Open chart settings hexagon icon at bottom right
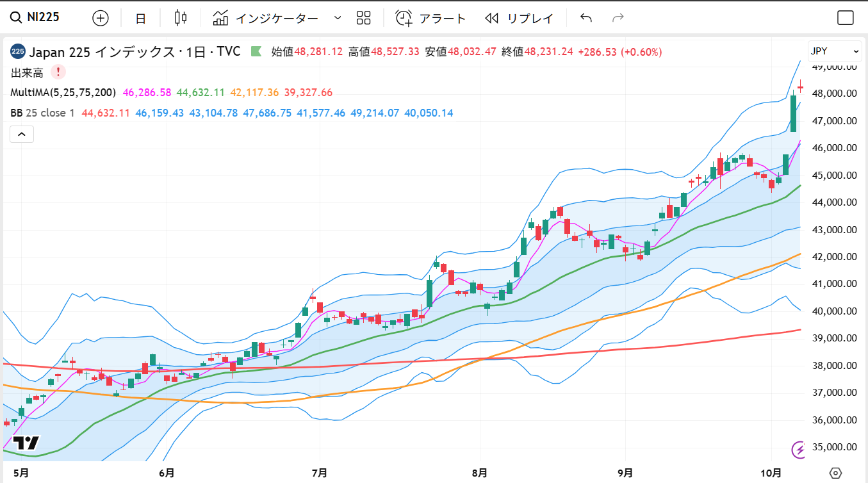This screenshot has width=868, height=483. pyautogui.click(x=835, y=473)
